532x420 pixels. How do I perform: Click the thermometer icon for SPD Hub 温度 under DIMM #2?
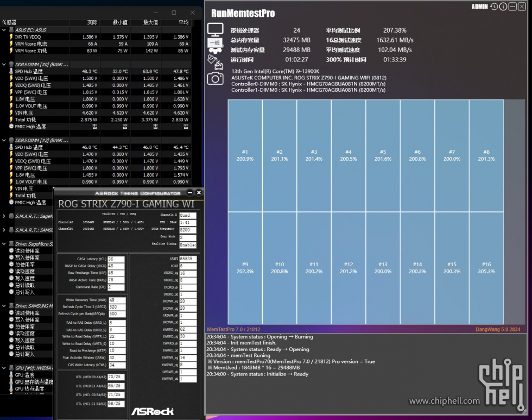[11, 147]
